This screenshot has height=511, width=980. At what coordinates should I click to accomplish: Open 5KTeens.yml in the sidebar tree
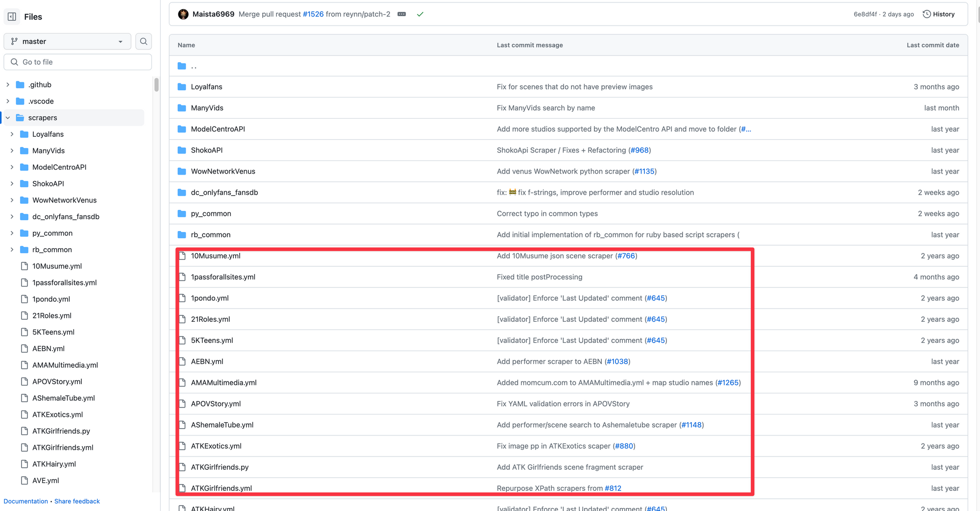pyautogui.click(x=53, y=332)
